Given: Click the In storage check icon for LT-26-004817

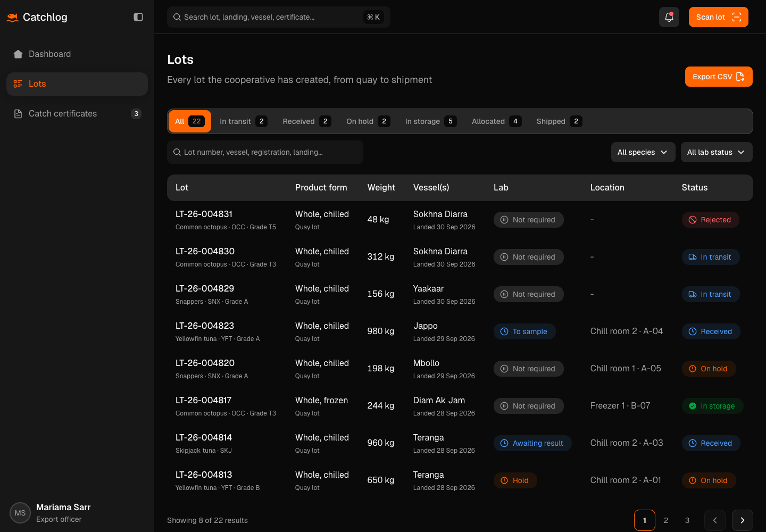Looking at the screenshot, I should pos(693,406).
